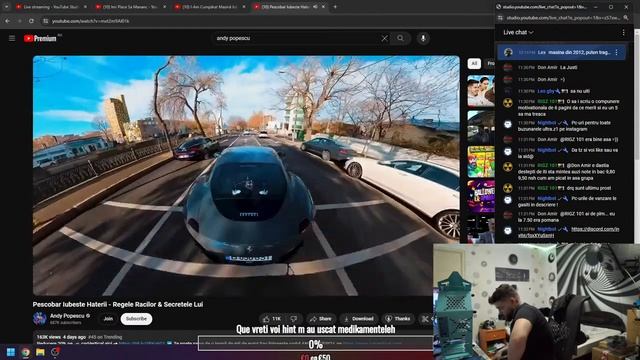Open site information icon in address bar
Image resolution: width=640 pixels, height=360 pixels.
(x=46, y=21)
